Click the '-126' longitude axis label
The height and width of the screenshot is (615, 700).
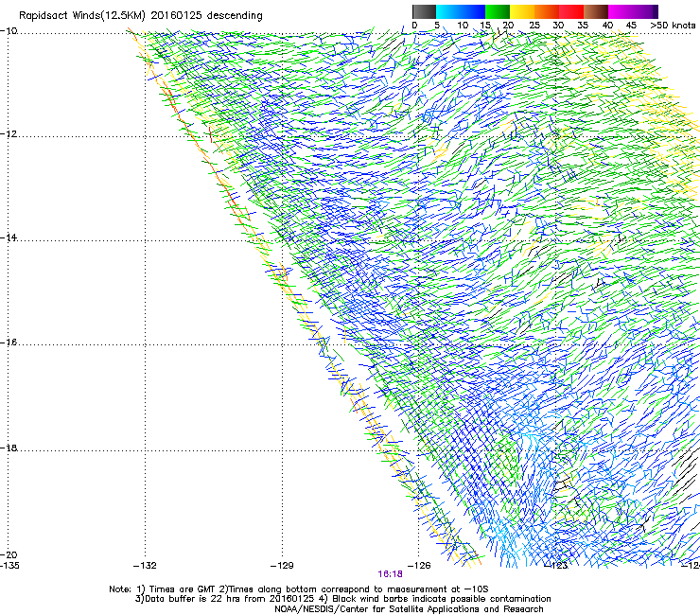point(419,566)
